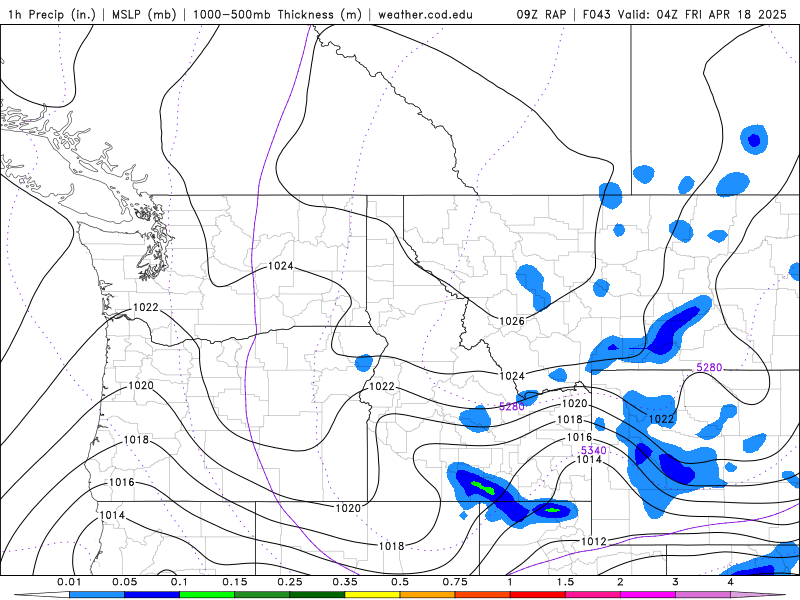800x600 pixels.
Task: Select the light blue 0.01–0.05 colorbar segment
Action: [97, 595]
